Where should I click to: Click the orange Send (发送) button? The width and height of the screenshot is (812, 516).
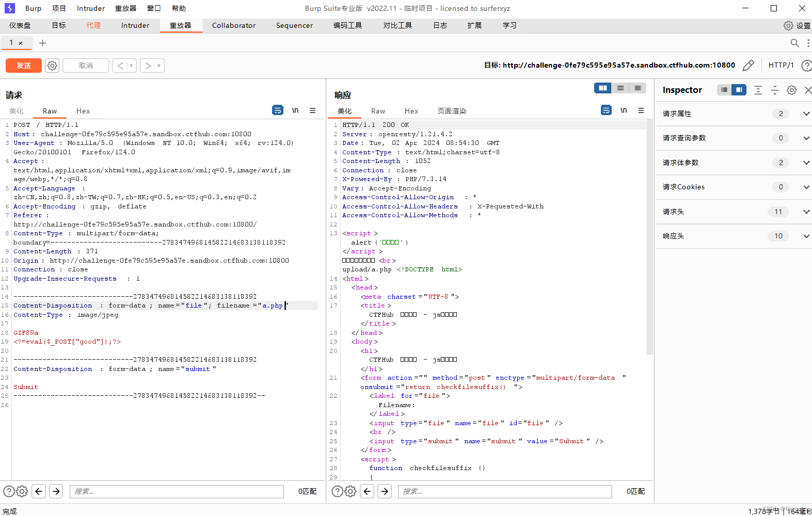click(24, 66)
